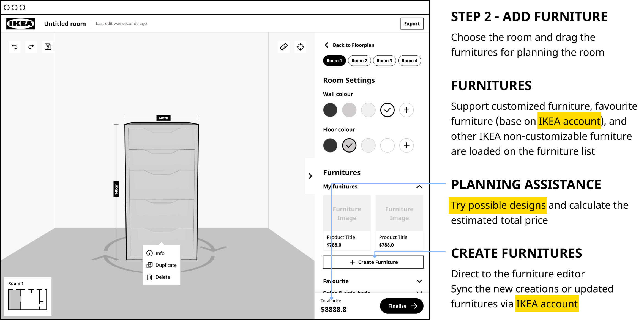Select the checked white wall colour
The height and width of the screenshot is (320, 644).
387,110
